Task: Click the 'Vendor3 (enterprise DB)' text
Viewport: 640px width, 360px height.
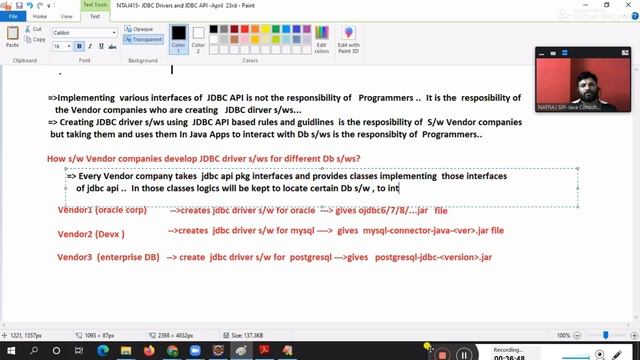Action: [108, 257]
